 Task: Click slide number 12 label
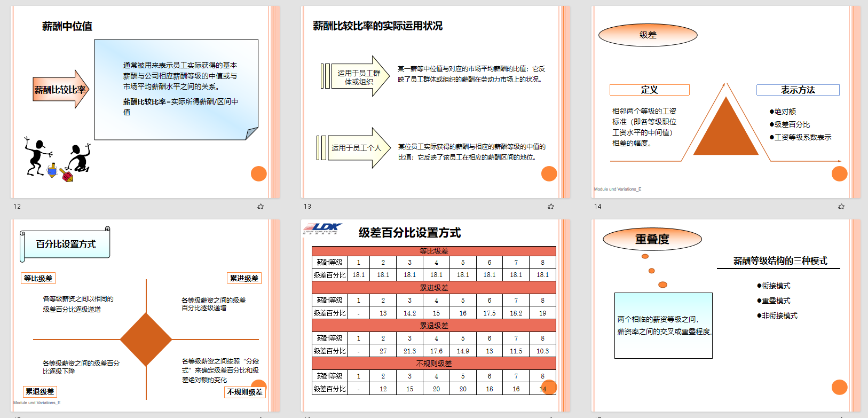(17, 207)
